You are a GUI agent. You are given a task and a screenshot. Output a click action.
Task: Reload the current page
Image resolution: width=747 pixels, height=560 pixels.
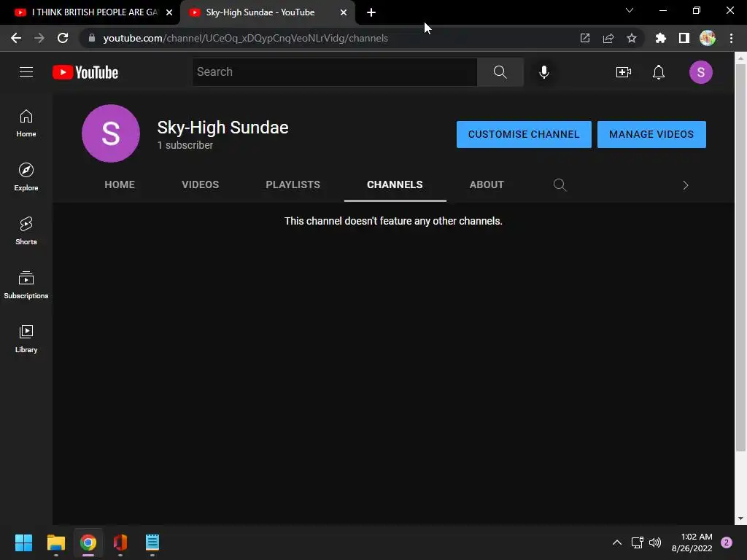[63, 38]
